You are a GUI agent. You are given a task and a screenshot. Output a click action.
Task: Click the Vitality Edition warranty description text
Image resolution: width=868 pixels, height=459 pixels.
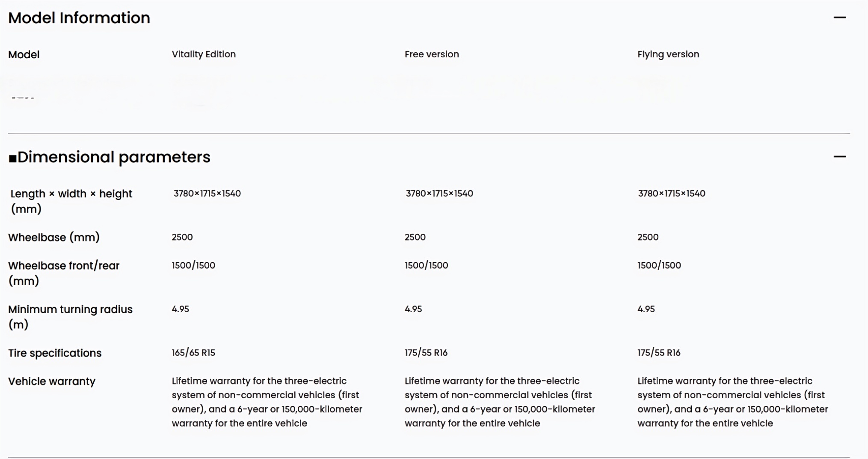[267, 402]
